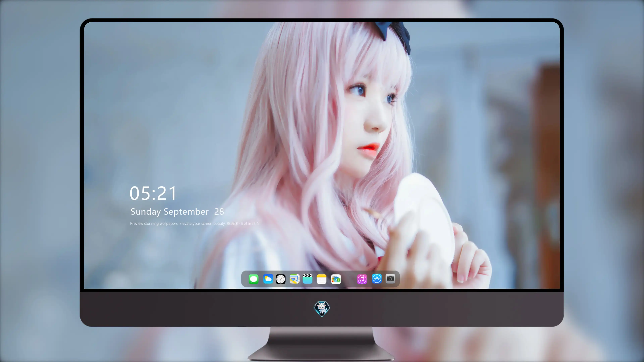Launch the Maps app from the dock

point(294,279)
